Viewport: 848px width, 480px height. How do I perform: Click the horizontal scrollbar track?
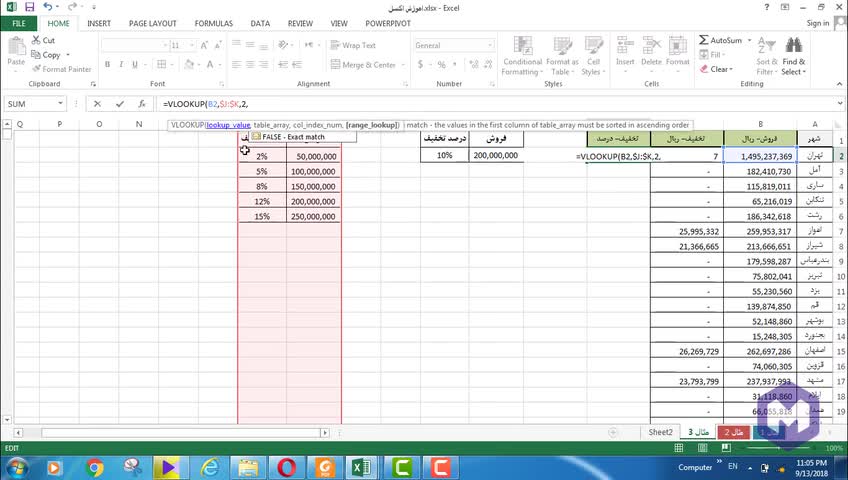[181, 432]
